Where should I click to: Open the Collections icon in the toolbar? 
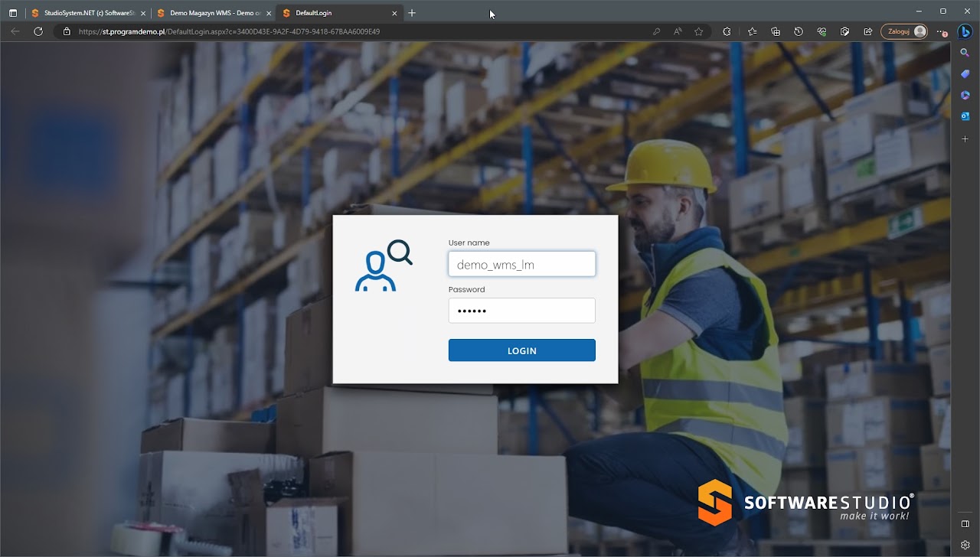[x=776, y=31]
